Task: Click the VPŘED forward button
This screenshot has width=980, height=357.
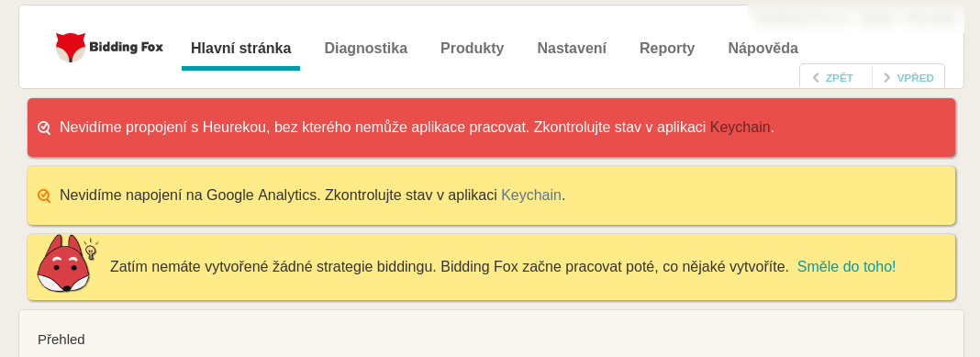Action: 908,77
